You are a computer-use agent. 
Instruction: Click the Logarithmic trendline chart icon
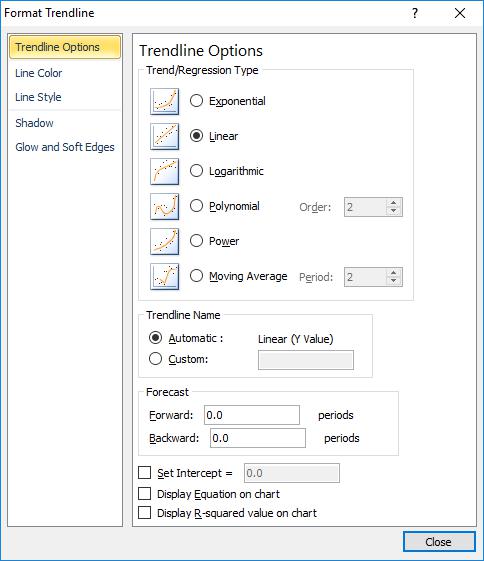[x=165, y=171]
